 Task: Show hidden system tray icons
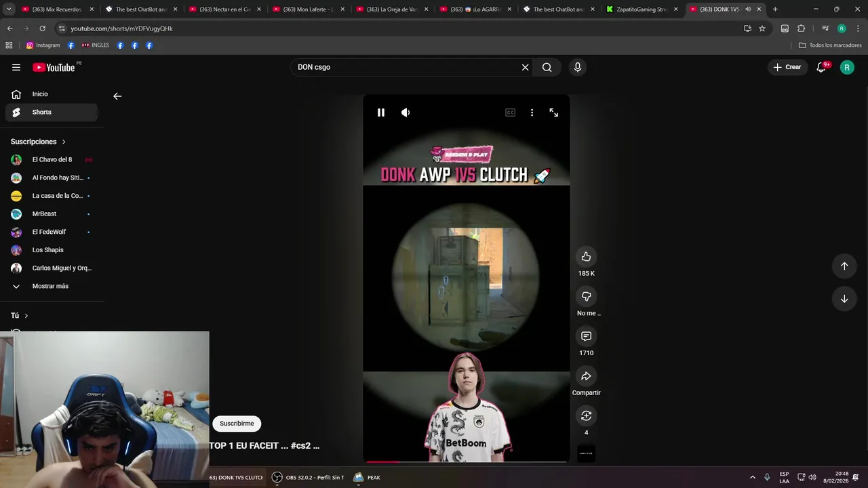pyautogui.click(x=752, y=477)
